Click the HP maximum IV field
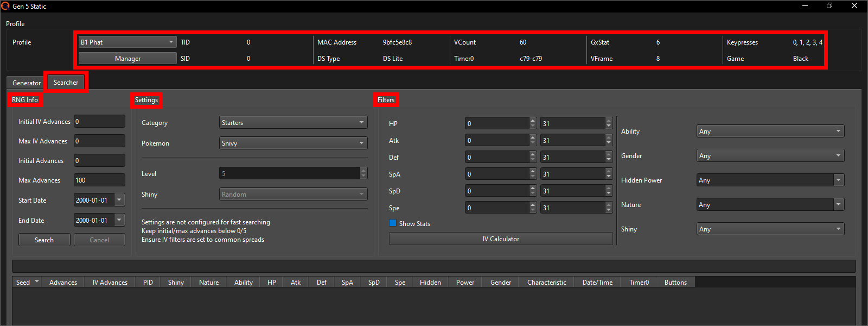 (576, 123)
